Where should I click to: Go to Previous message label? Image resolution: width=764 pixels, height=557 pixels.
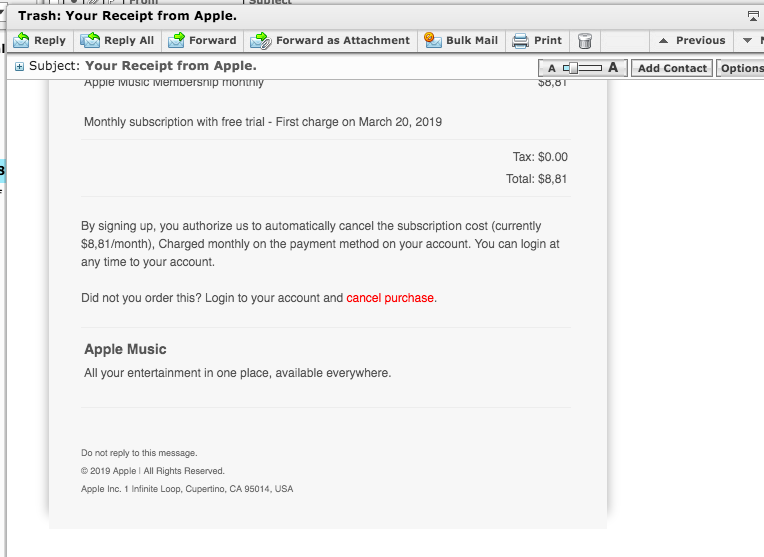coord(701,40)
